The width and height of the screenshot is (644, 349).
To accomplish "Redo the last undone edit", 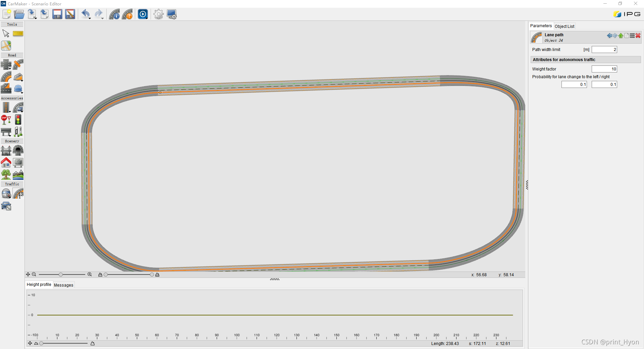I will [98, 14].
